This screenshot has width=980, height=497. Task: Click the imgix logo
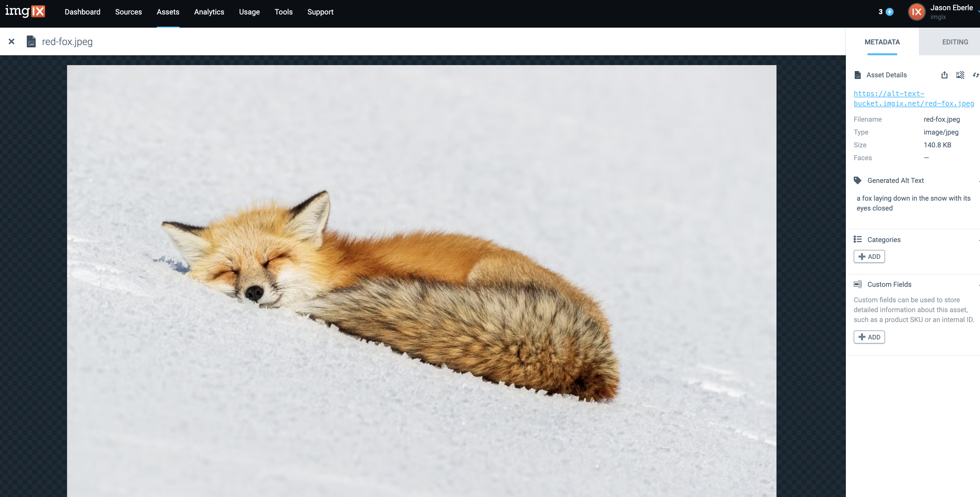click(25, 12)
